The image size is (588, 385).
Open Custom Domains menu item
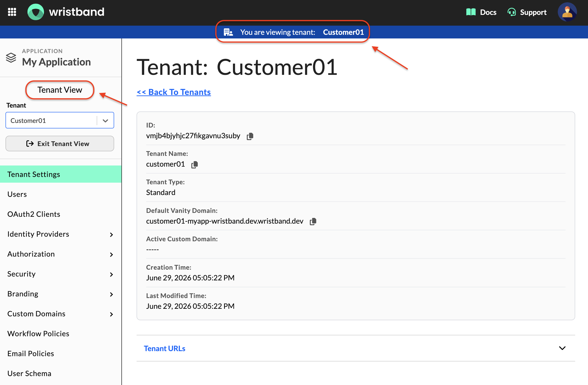coord(60,314)
